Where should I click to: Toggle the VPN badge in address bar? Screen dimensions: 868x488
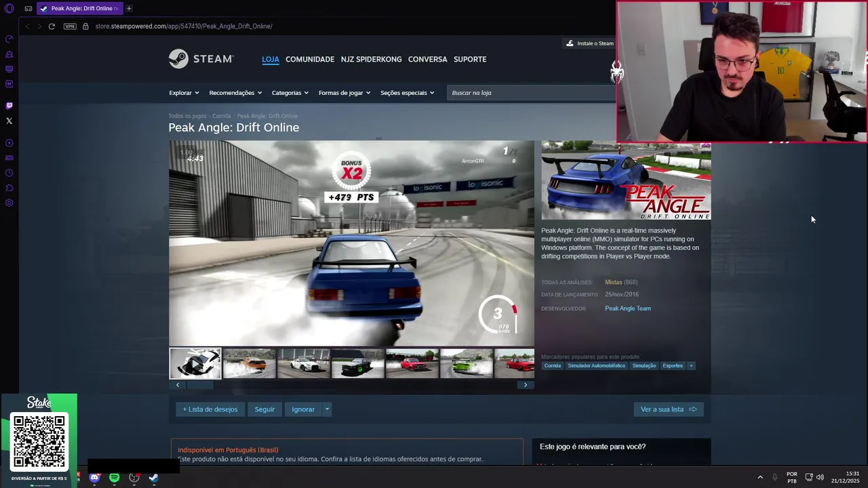70,26
